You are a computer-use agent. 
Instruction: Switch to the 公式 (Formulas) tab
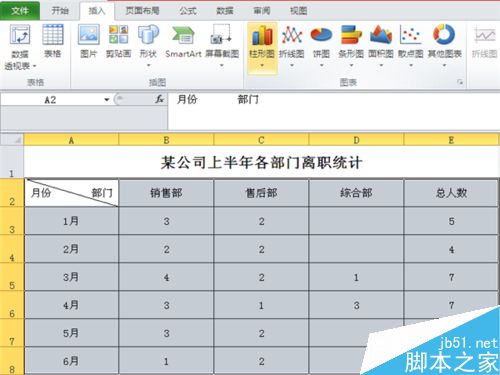pos(188,11)
